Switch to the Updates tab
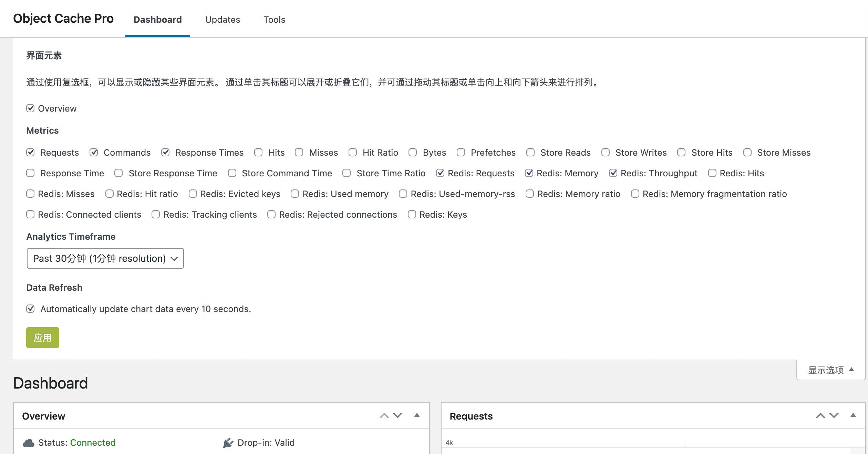The image size is (868, 454). pyautogui.click(x=223, y=20)
